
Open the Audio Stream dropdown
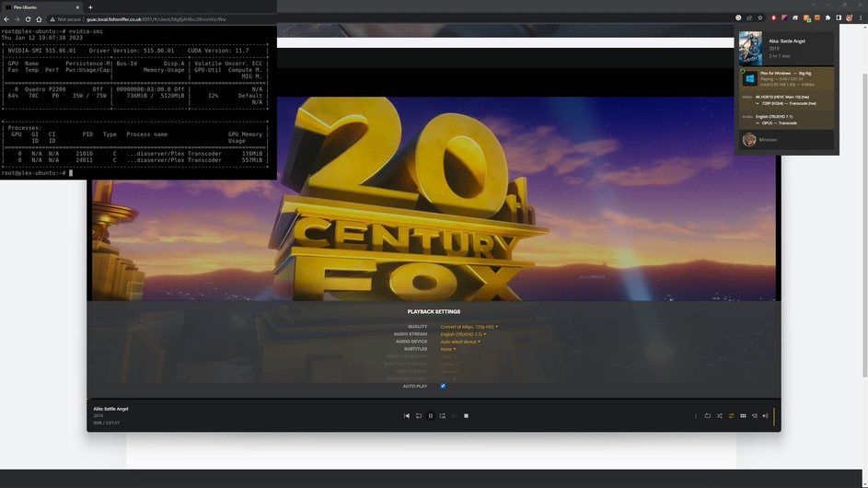point(463,334)
